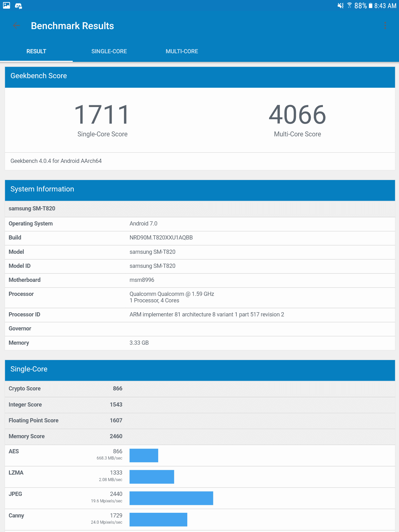Tap the Model row samsung SM-T820 value
The width and height of the screenshot is (399, 532).
tap(152, 252)
